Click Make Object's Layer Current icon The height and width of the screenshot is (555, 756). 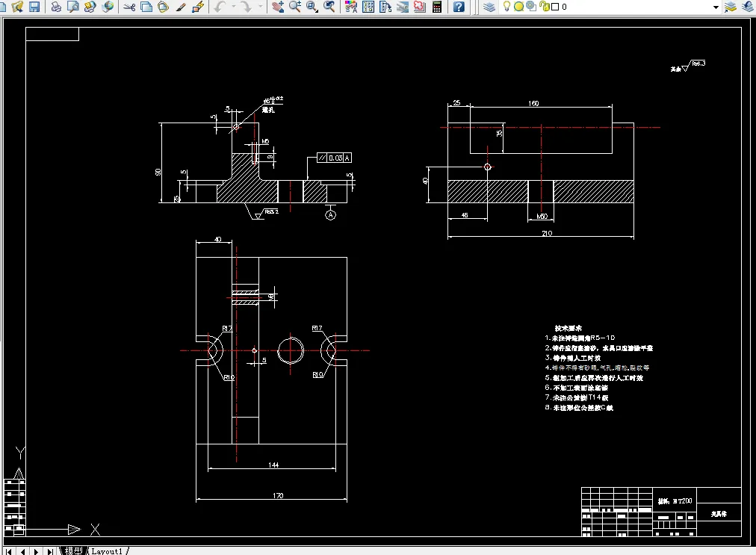click(731, 7)
